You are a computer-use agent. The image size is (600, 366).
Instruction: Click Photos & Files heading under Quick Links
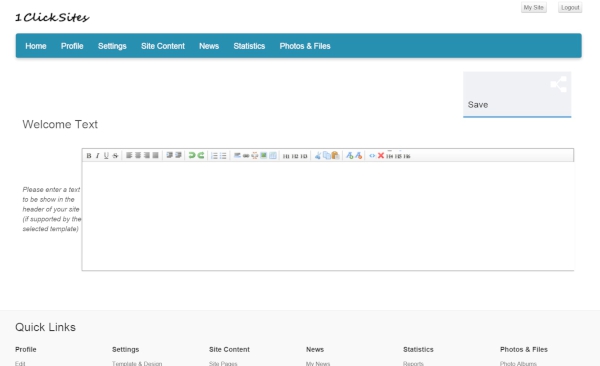[524, 350]
